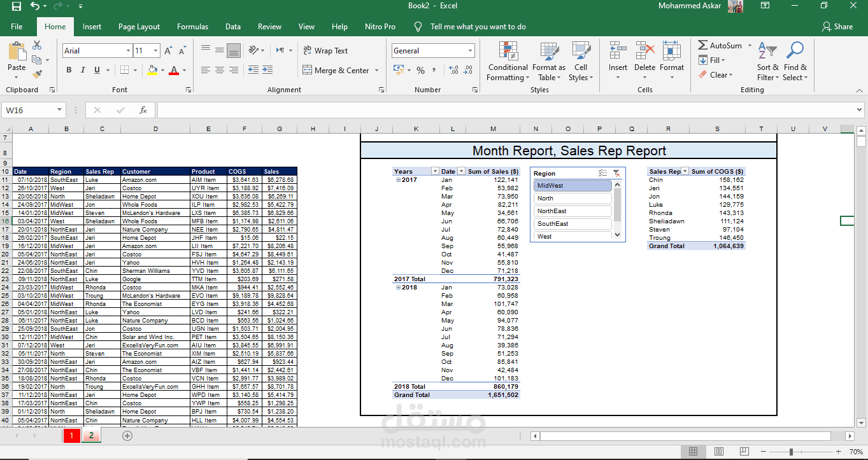Click the Save icon in title bar
Image resolution: width=868 pixels, height=460 pixels.
17,6
